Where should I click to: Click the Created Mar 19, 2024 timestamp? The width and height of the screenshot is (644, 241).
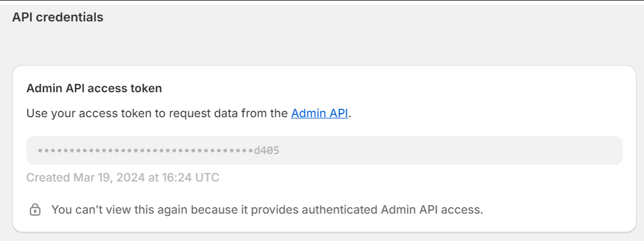(x=123, y=177)
